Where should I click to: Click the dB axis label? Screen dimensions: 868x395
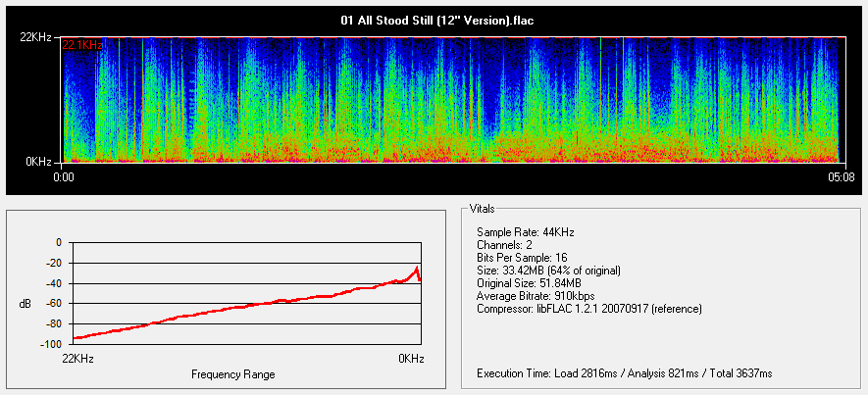pos(25,304)
